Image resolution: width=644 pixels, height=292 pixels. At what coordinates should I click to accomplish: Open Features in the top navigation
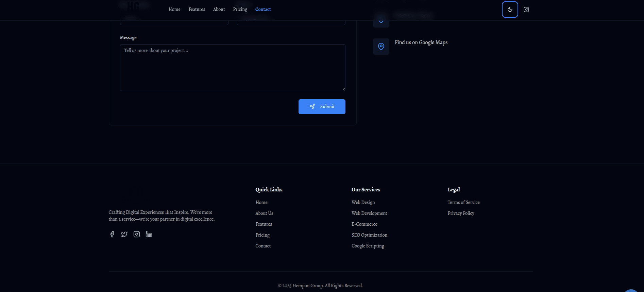pos(197,10)
